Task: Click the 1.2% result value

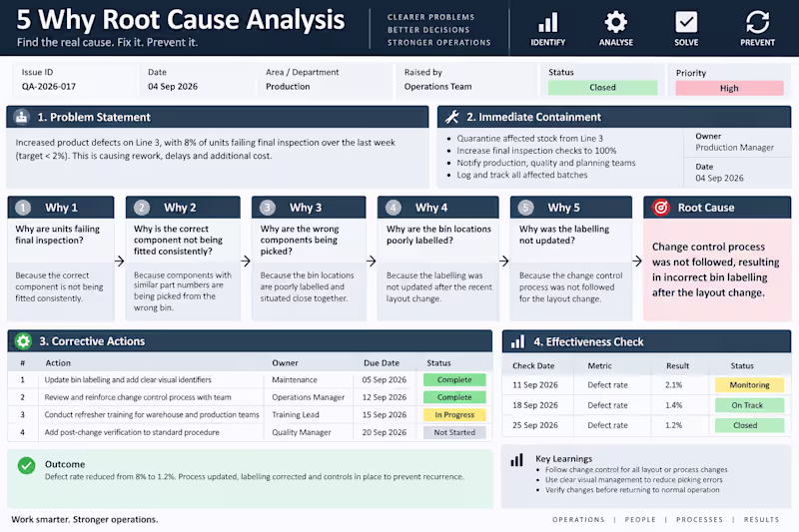Action: click(673, 425)
